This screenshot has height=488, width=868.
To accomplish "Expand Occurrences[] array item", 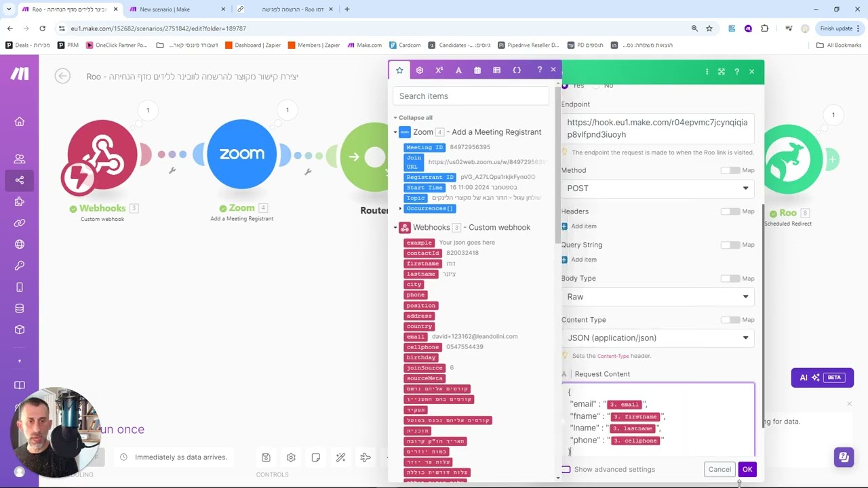I will (400, 209).
